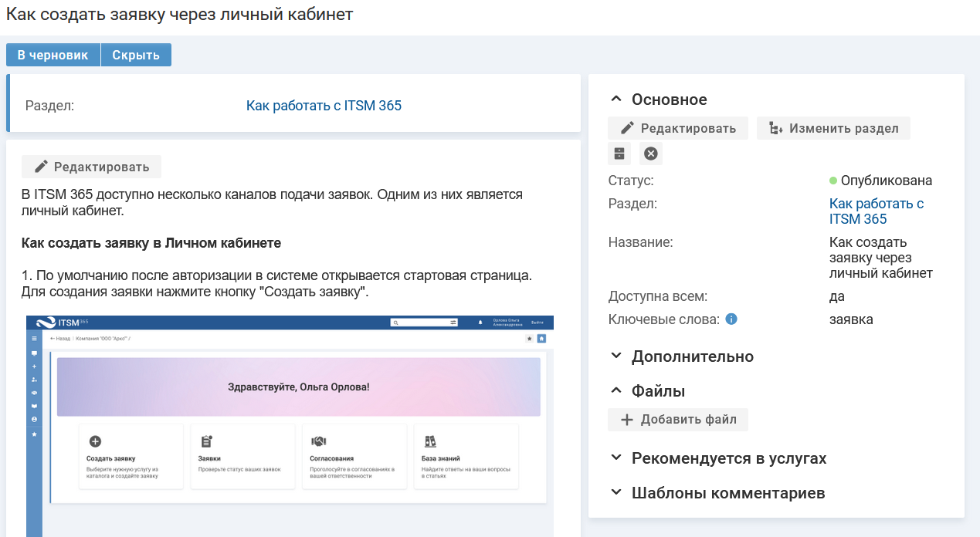Click the Опубликована status value
Screen dimensions: 980x537
point(885,181)
